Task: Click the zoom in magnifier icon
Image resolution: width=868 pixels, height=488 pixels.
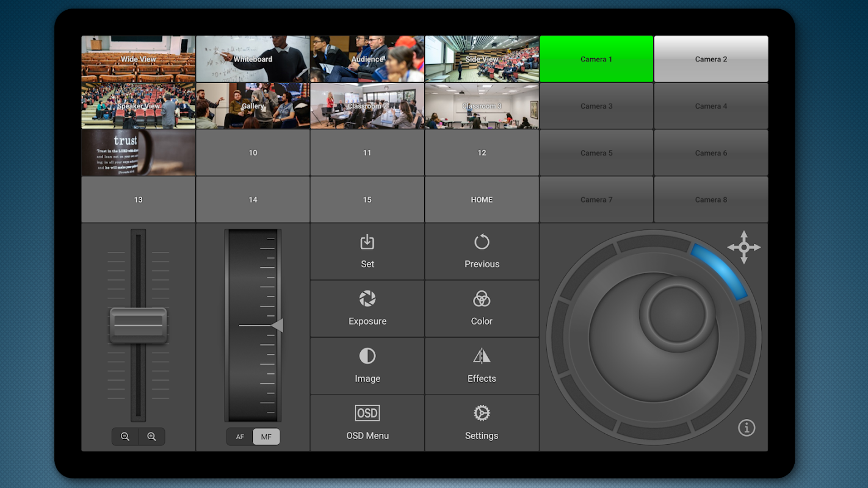Action: 151,437
